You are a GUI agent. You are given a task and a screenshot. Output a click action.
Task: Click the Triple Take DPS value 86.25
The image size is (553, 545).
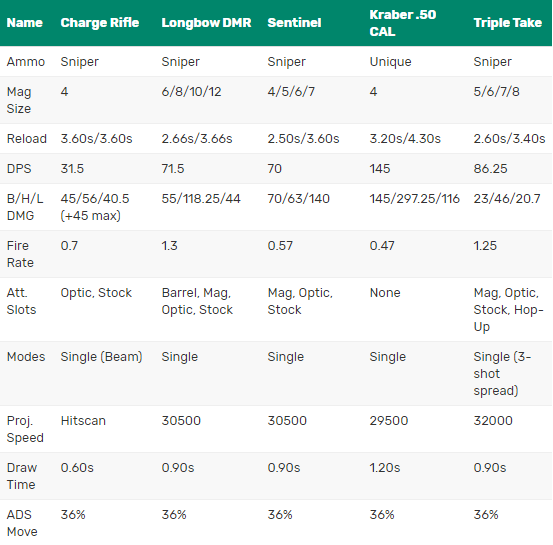(x=490, y=169)
